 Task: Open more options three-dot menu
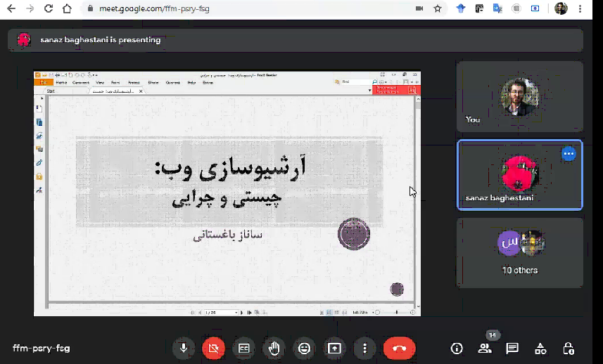(x=364, y=348)
